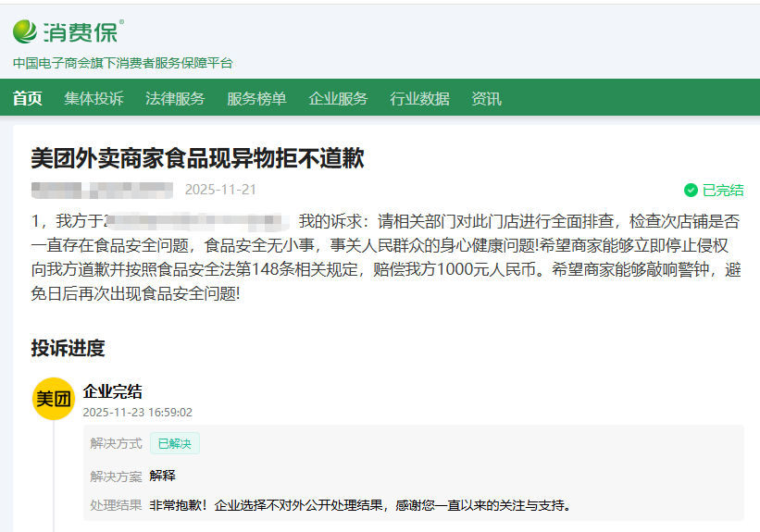Click the yellow 美团 avatar icon
This screenshot has height=532, width=760.
click(x=54, y=399)
